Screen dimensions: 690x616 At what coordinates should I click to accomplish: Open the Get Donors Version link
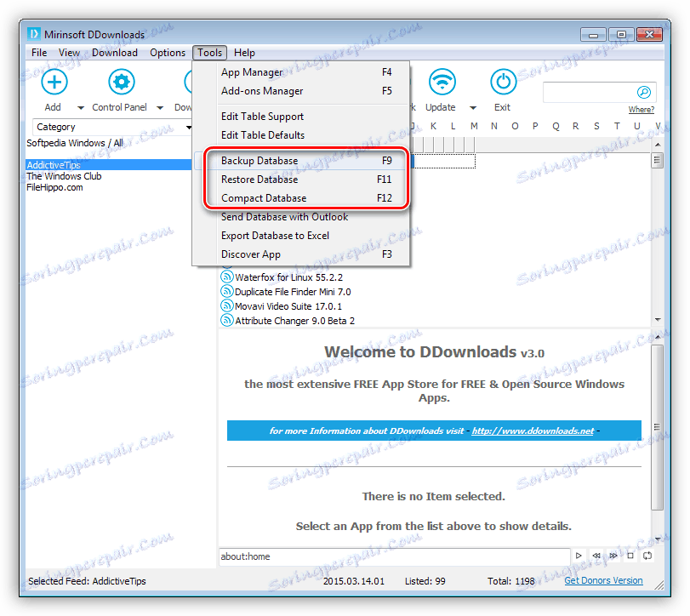coord(603,580)
